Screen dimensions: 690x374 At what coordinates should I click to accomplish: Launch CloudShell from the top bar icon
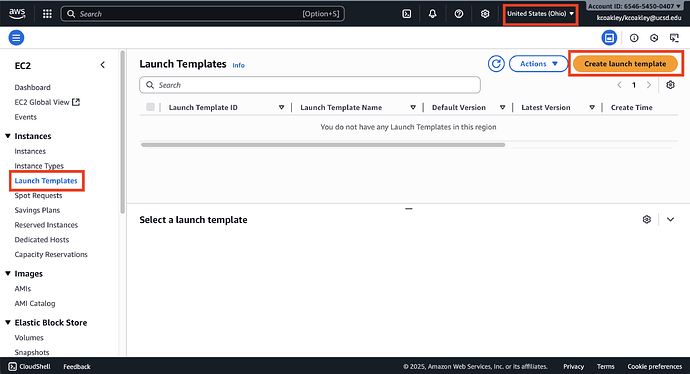point(407,14)
